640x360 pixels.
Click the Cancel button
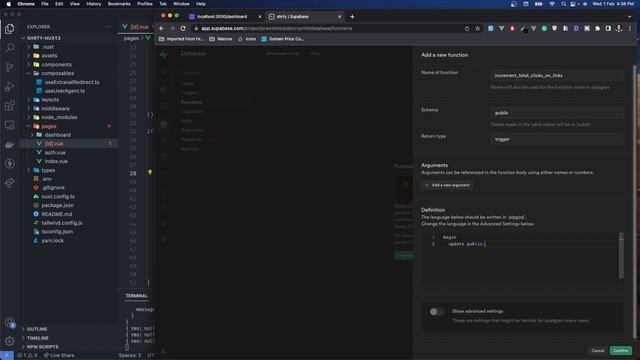click(x=598, y=351)
